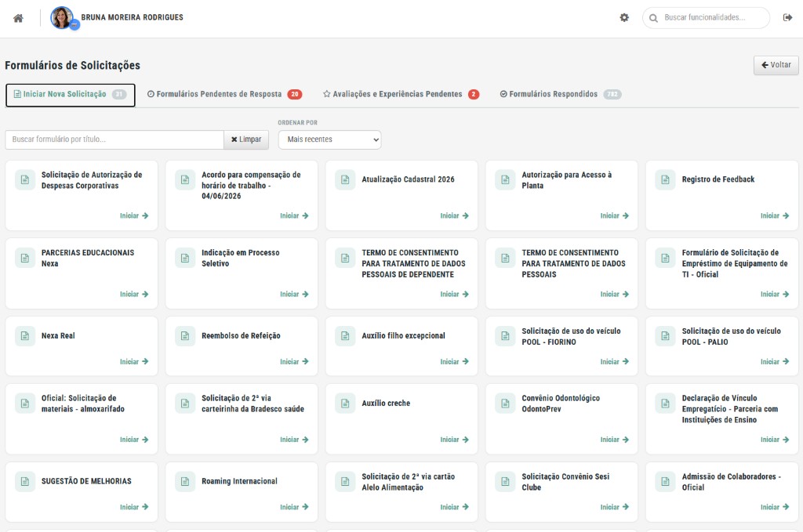Start Indicação em Processo Seletivo via Iniciar
The image size is (803, 532).
295,294
